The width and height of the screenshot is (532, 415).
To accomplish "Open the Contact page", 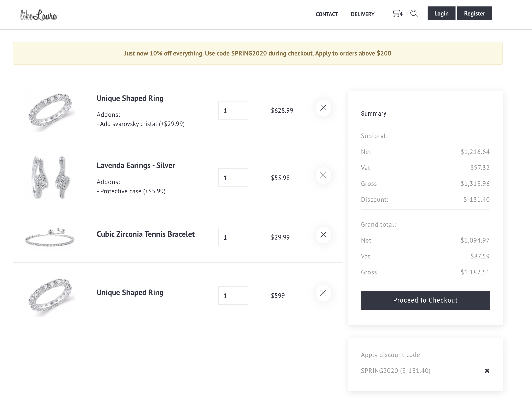I will (326, 14).
